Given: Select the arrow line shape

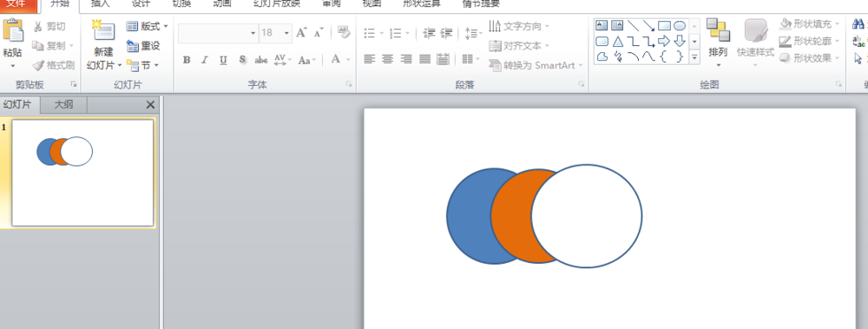Looking at the screenshot, I should coord(648,25).
